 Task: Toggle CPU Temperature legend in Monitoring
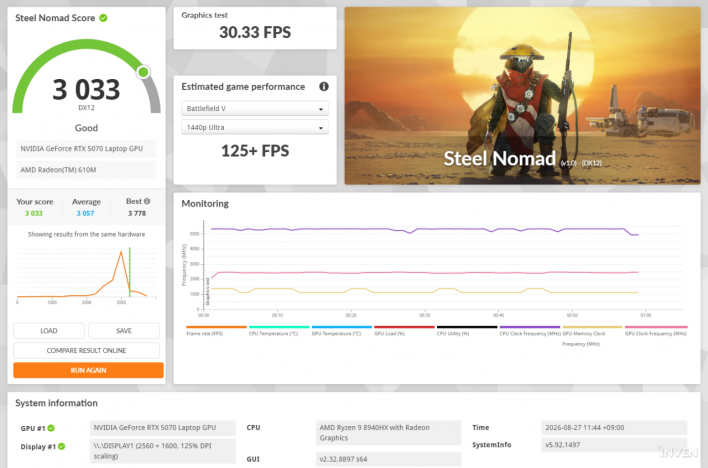279,331
